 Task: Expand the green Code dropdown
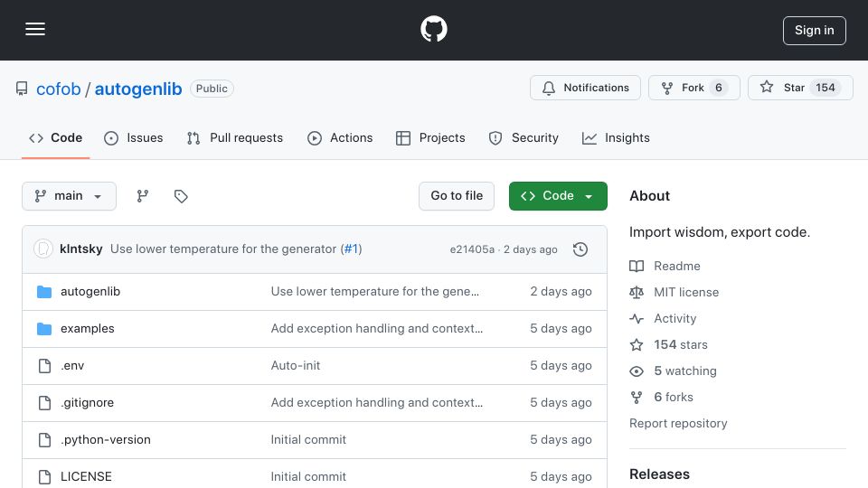[x=558, y=196]
